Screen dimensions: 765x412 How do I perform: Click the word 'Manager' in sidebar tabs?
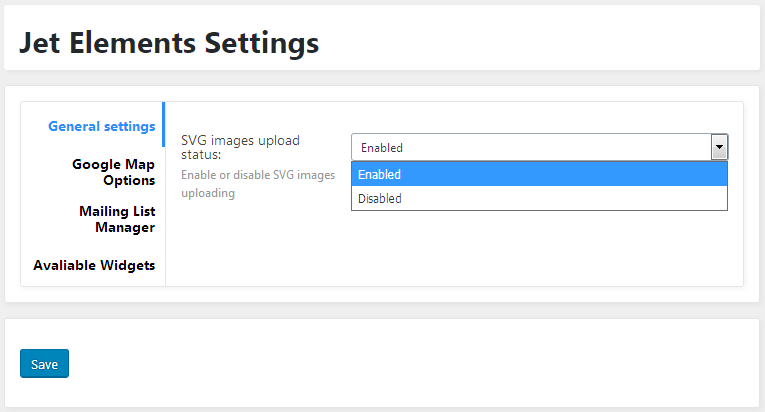point(125,227)
